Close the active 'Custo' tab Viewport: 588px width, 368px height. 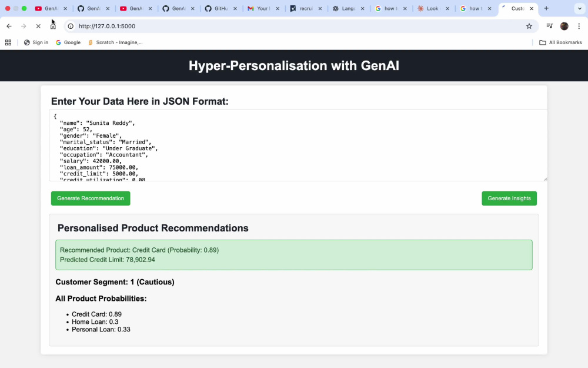[532, 8]
